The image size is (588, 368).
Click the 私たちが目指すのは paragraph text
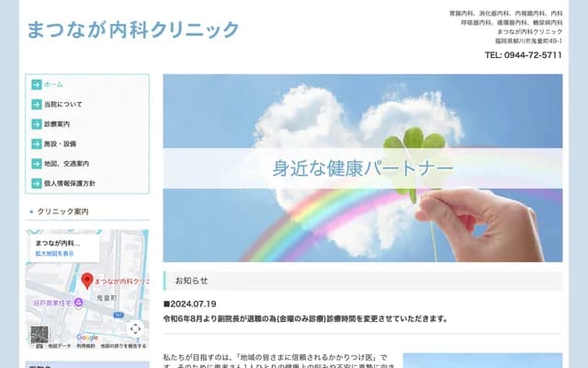click(x=279, y=361)
